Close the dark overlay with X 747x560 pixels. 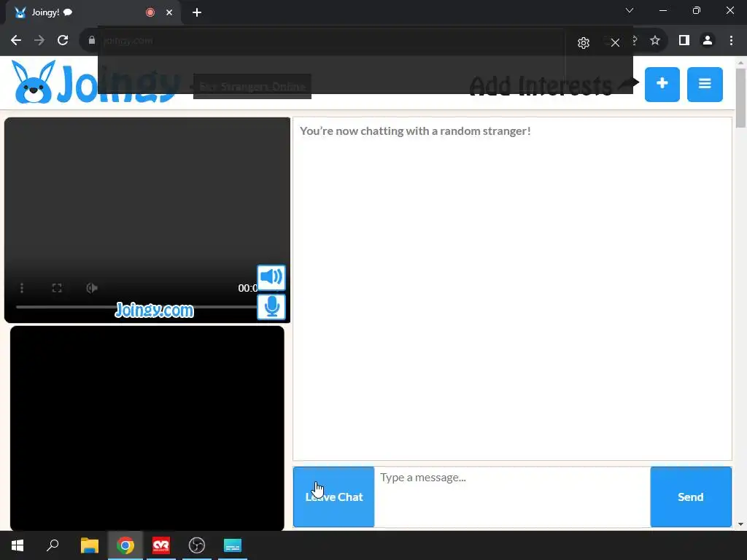tap(615, 43)
